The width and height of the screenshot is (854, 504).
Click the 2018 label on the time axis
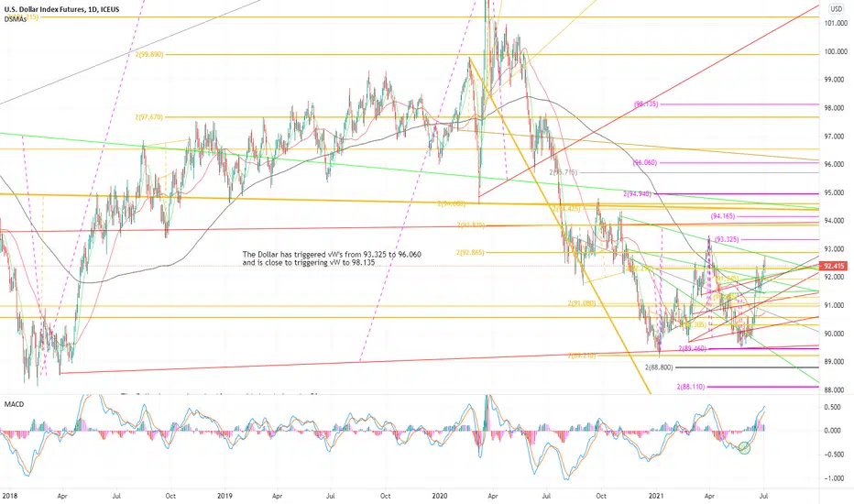[x=9, y=496]
